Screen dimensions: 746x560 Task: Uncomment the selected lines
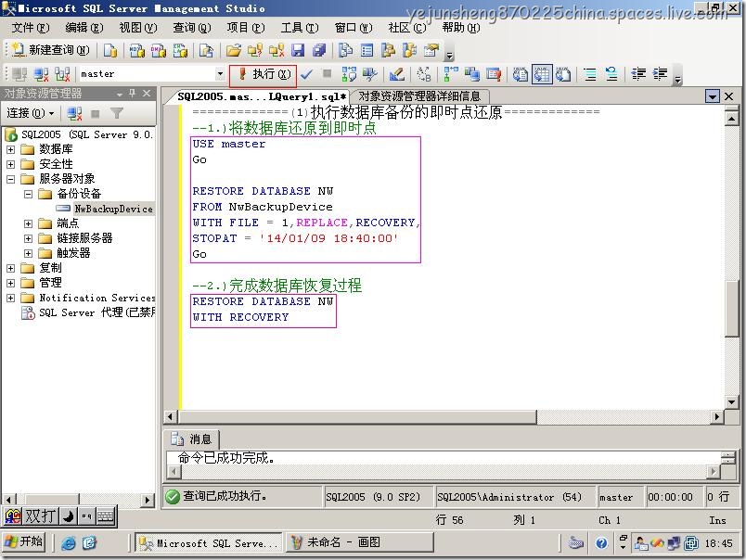tap(611, 74)
